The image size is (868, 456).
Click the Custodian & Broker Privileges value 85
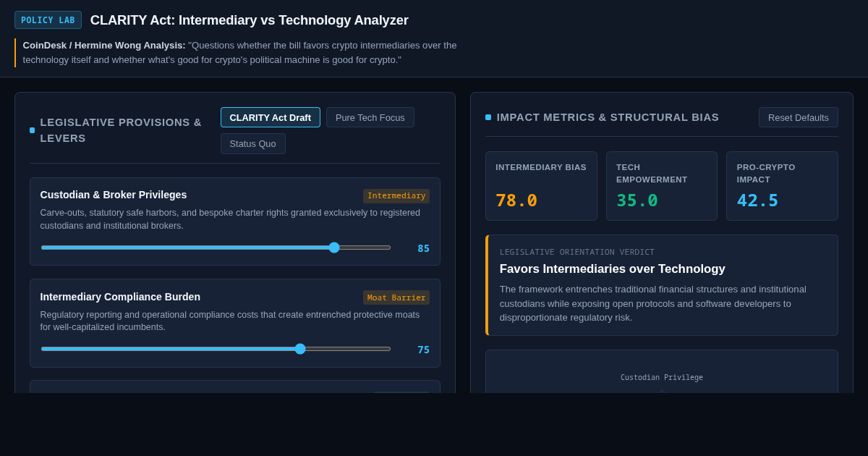[423, 248]
